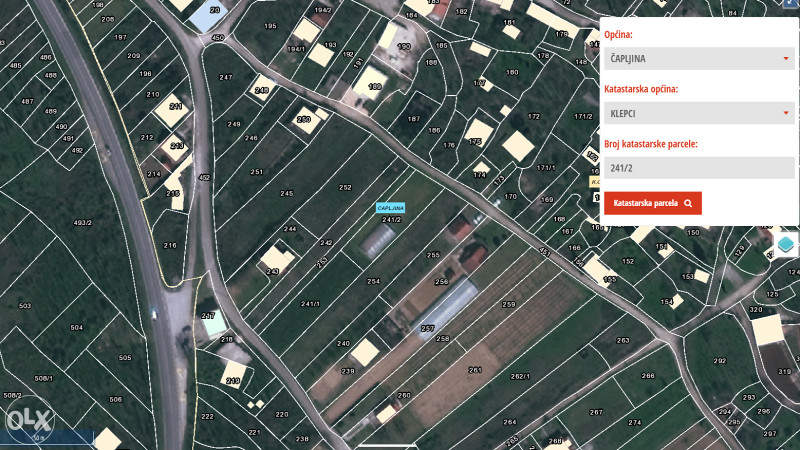Screen dimensions: 800x450
Task: Select parcel label 241/2 on the map
Action: [391, 219]
